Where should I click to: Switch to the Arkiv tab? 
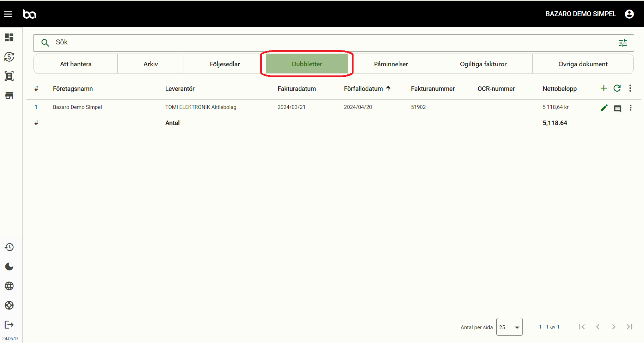[151, 64]
